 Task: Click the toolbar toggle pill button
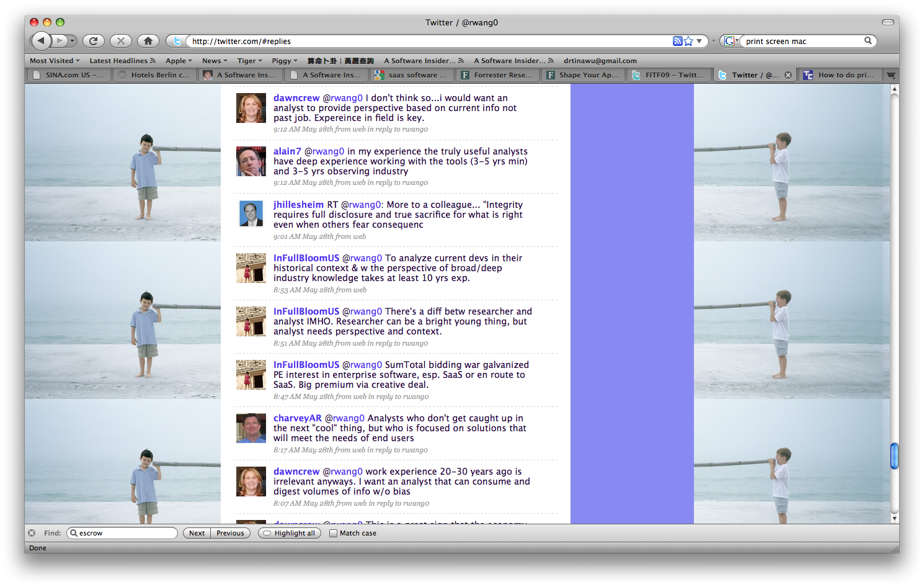pyautogui.click(x=887, y=22)
